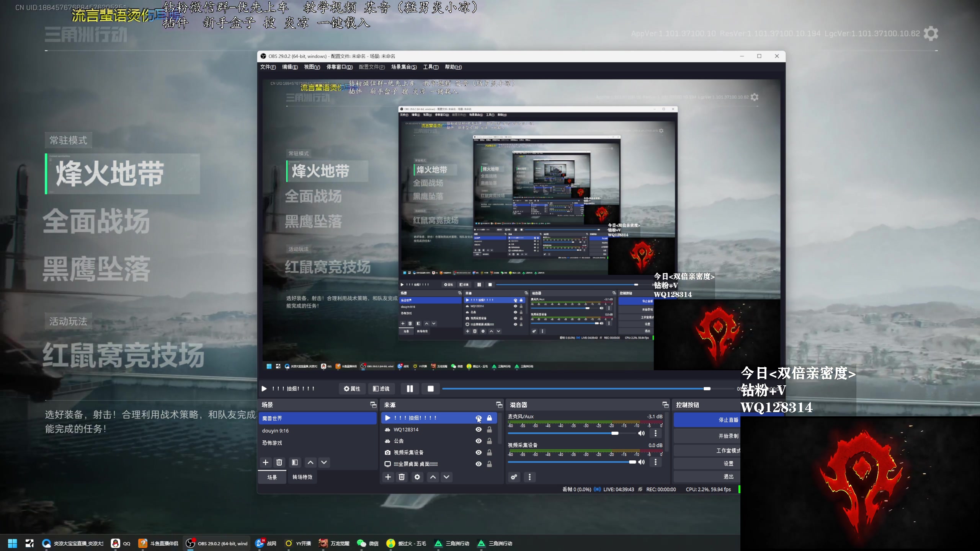Open the 文件(F) menu
980x551 pixels.
pyautogui.click(x=268, y=67)
